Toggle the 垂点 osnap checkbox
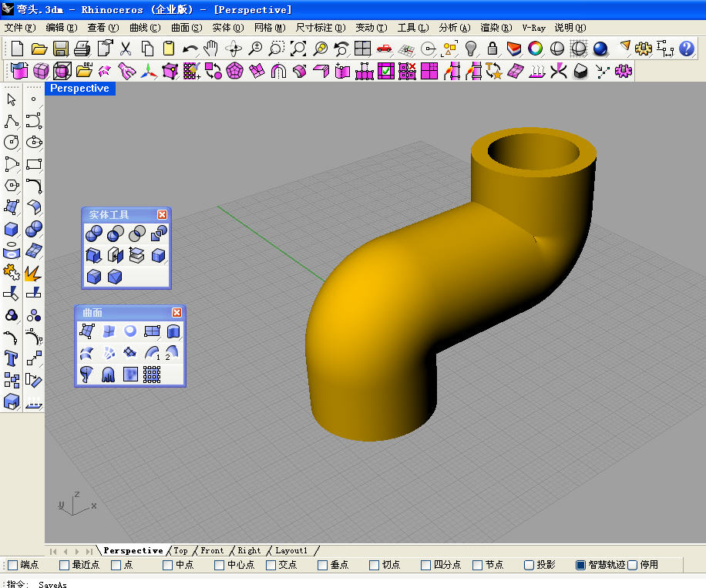Viewport: 706px width, 588px height. (x=323, y=565)
